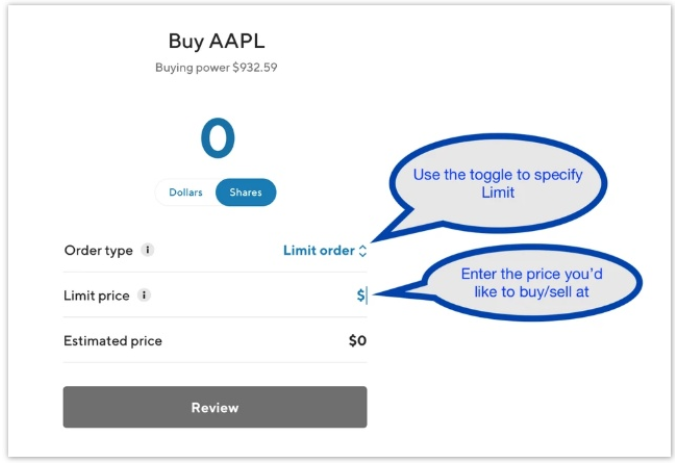The width and height of the screenshot is (675, 463).
Task: Click the Buying power label text
Action: point(192,68)
